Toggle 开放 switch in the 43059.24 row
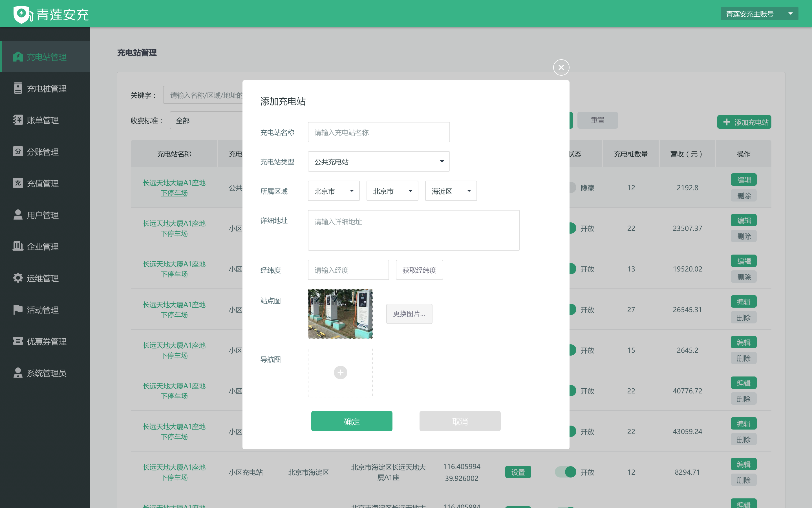 tap(572, 432)
